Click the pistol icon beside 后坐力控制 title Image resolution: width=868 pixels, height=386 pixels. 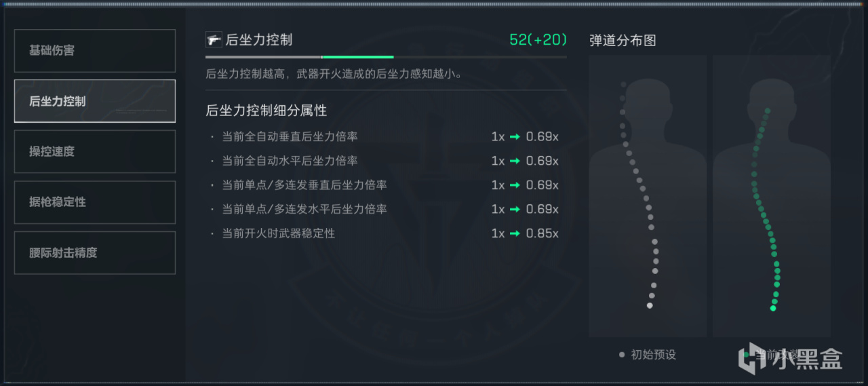[x=214, y=40]
